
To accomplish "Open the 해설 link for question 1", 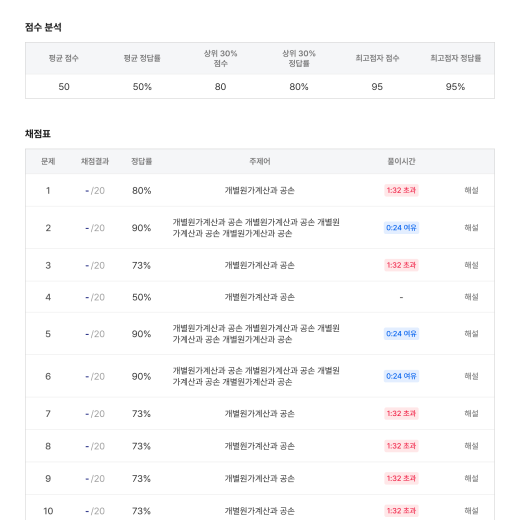I will tap(471, 190).
